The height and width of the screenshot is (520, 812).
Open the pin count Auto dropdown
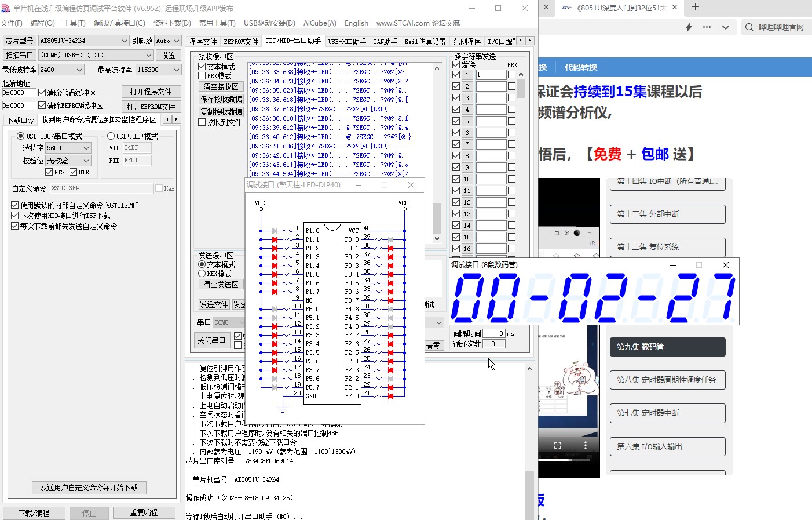pos(168,41)
